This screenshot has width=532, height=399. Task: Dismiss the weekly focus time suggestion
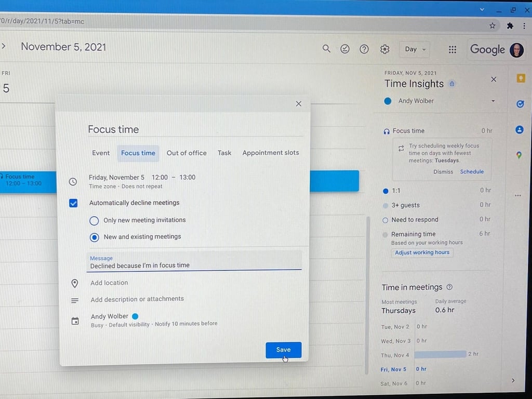pos(443,171)
